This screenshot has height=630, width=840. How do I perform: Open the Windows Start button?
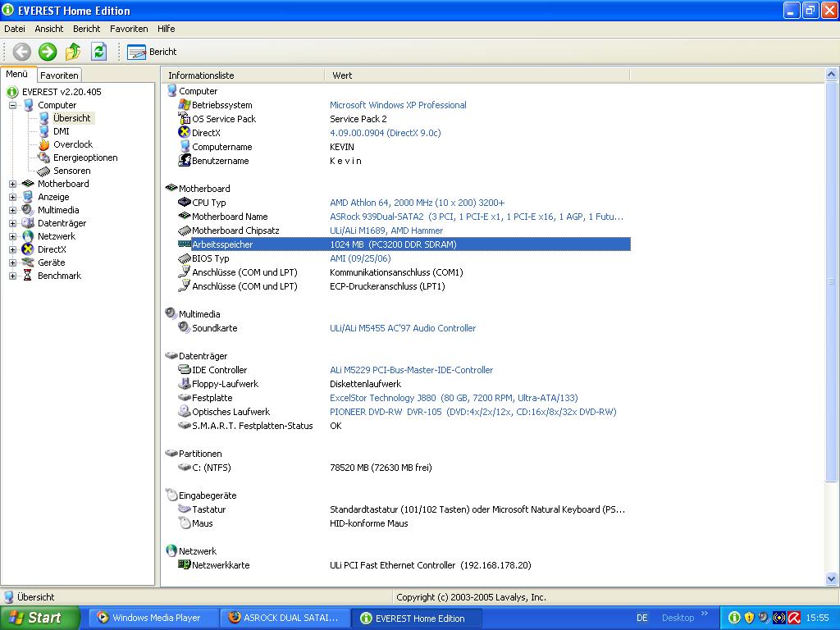tap(40, 619)
